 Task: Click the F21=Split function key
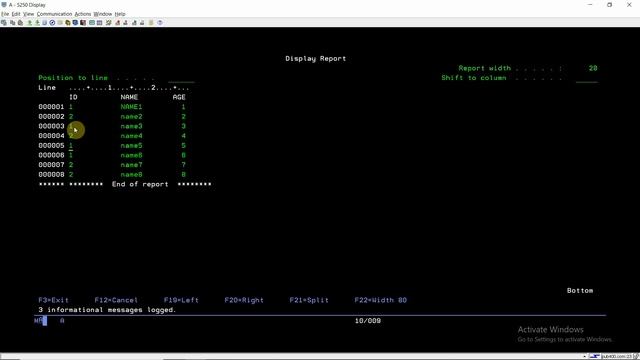(309, 300)
